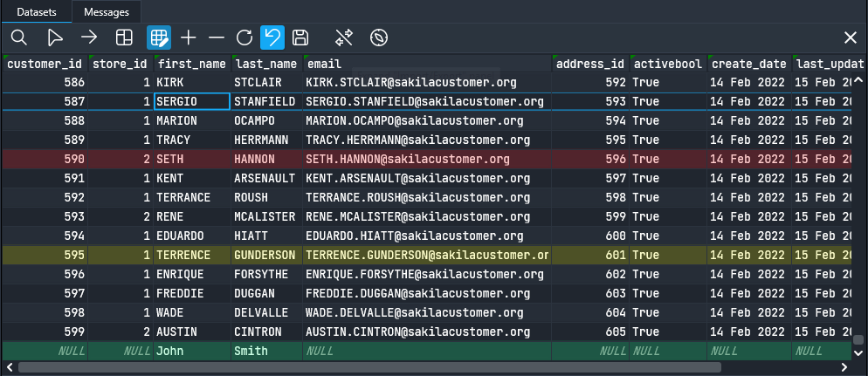Click the compass icon in toolbar

point(378,38)
